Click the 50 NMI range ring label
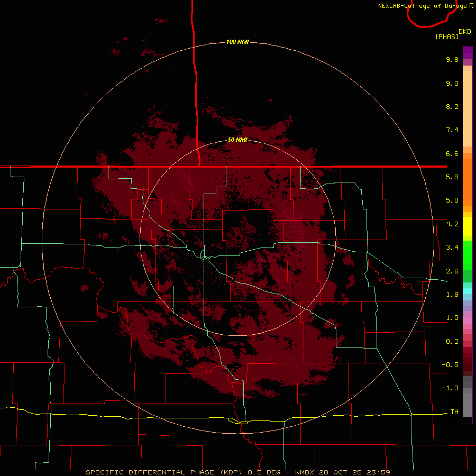Screen dimensions: 476x476 (x=237, y=140)
